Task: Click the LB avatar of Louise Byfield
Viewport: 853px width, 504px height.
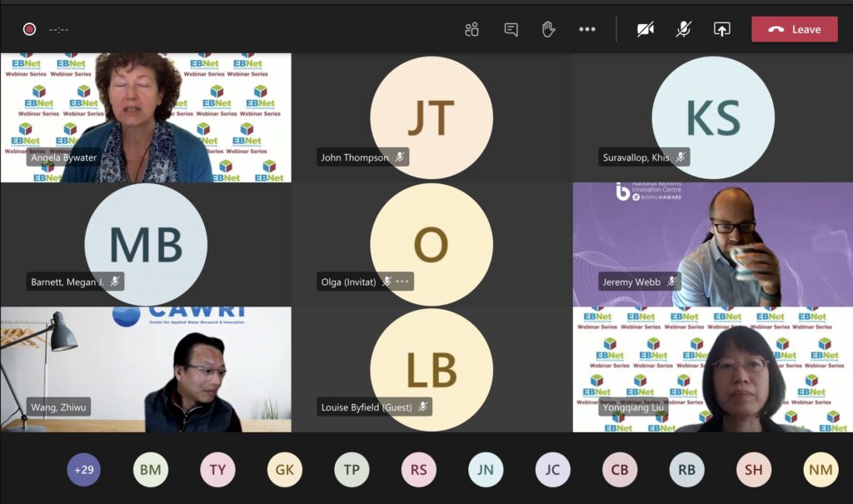Action: [431, 370]
